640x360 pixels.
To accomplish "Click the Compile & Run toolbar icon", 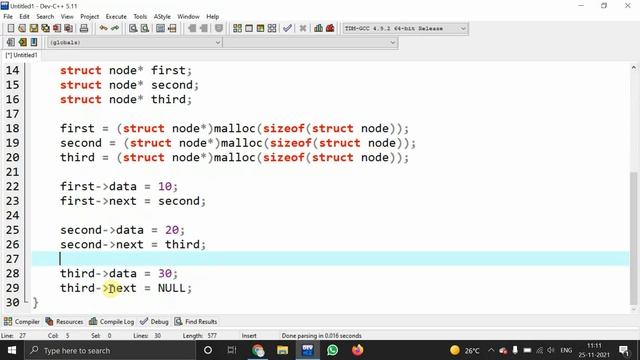I will (260, 28).
